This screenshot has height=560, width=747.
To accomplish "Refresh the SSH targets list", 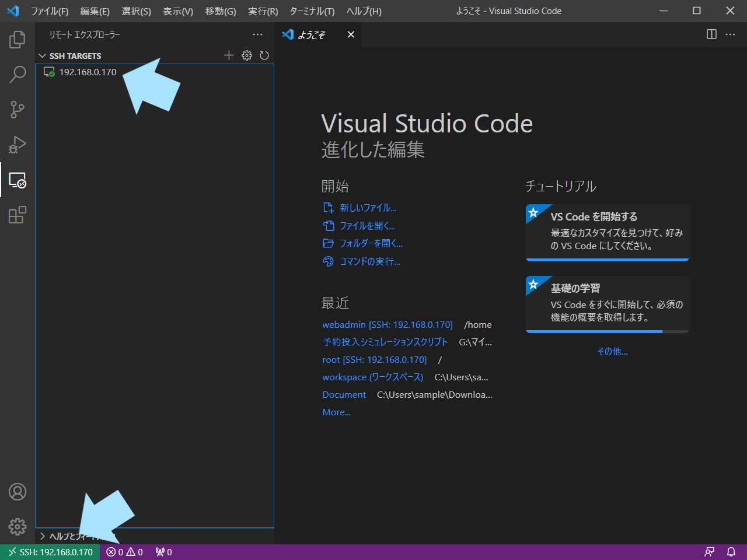I will [x=264, y=55].
